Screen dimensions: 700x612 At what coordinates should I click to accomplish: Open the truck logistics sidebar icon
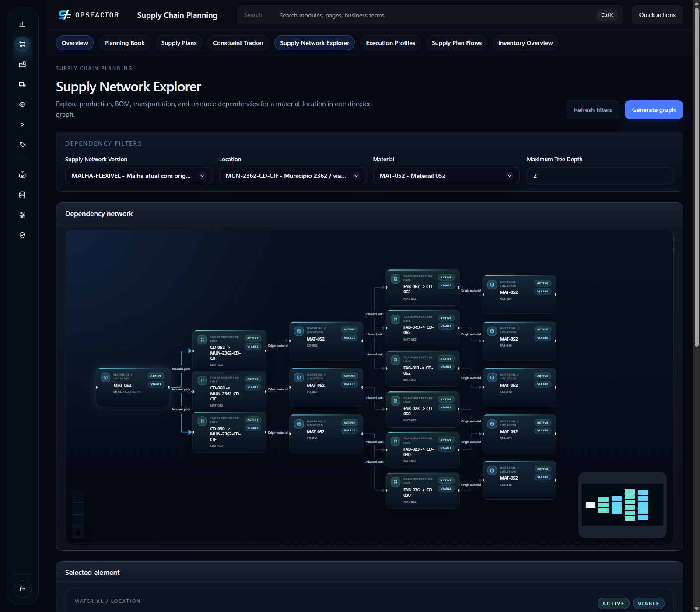pos(22,84)
